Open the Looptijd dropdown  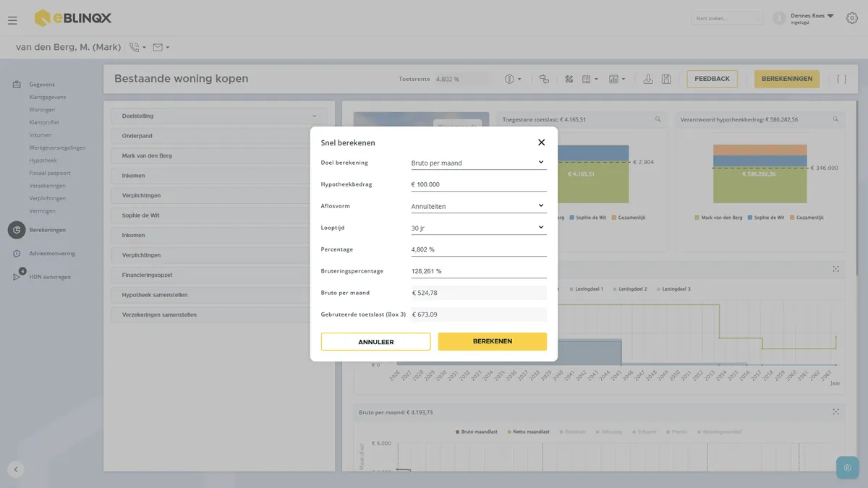479,228
